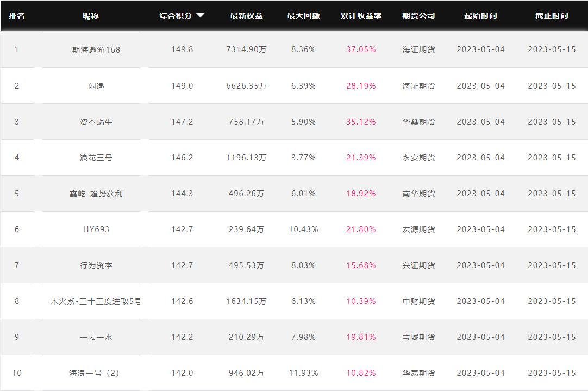Open nickname 期海遨游168
This screenshot has width=588, height=391.
click(x=96, y=50)
